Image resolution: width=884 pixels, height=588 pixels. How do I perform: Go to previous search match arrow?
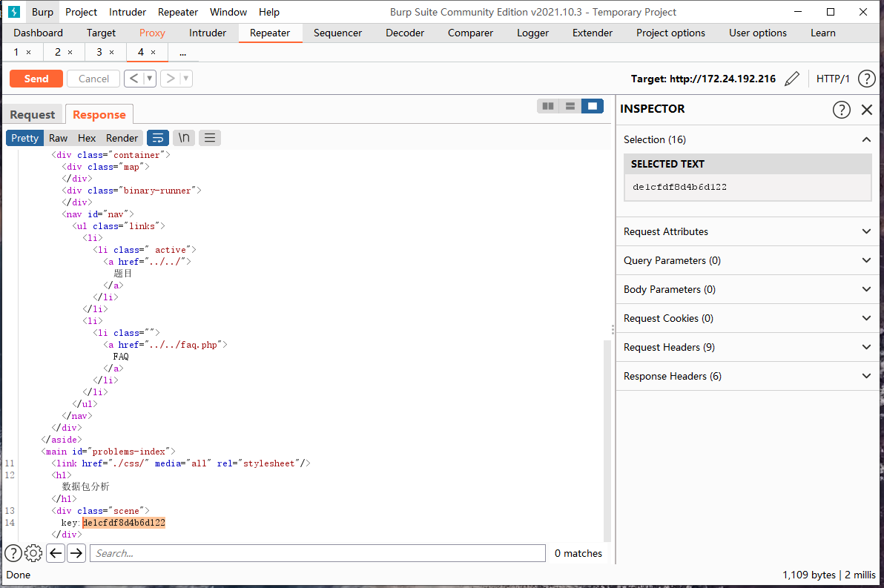(56, 554)
